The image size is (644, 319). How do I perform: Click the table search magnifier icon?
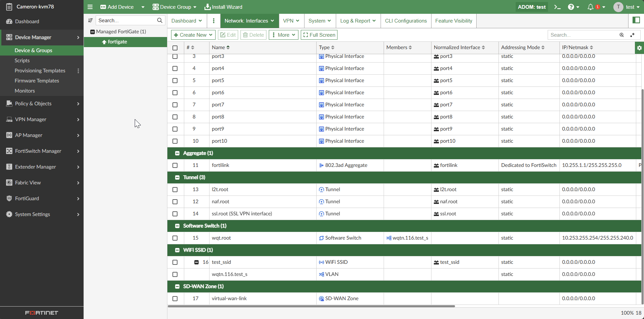click(622, 35)
